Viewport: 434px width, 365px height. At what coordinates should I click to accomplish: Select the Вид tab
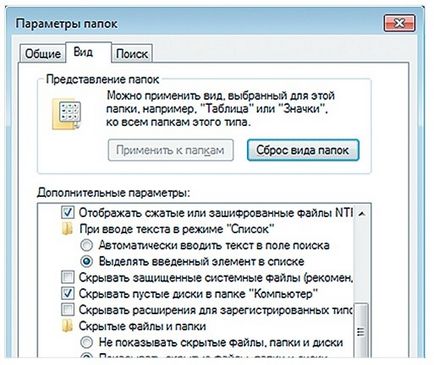pos(83,52)
